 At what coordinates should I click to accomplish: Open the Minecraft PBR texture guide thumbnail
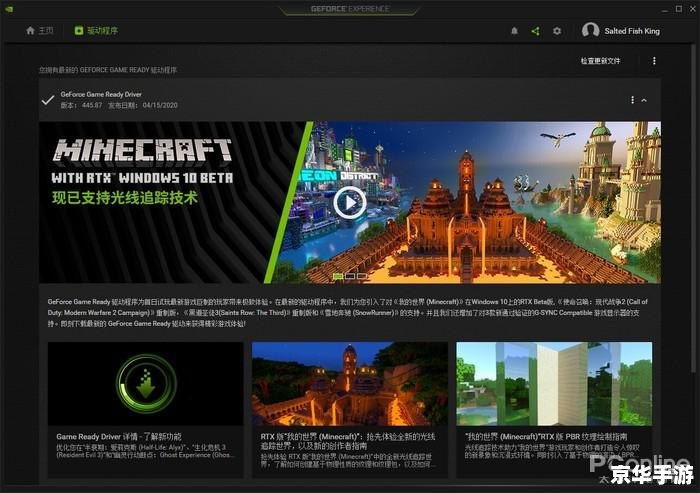click(554, 384)
